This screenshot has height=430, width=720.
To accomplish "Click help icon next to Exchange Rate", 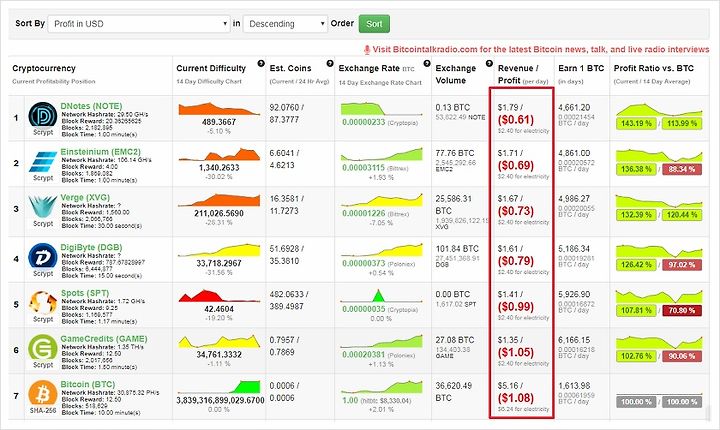I will [427, 63].
